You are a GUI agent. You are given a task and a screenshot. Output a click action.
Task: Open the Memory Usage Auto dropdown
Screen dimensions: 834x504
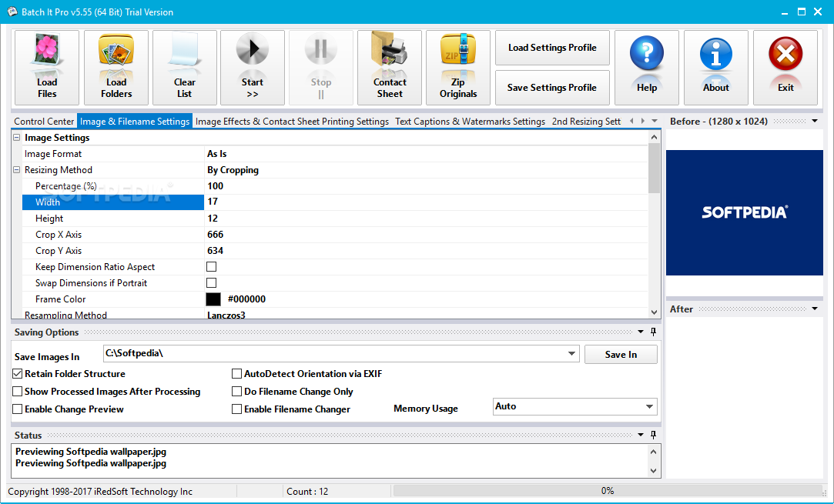649,407
